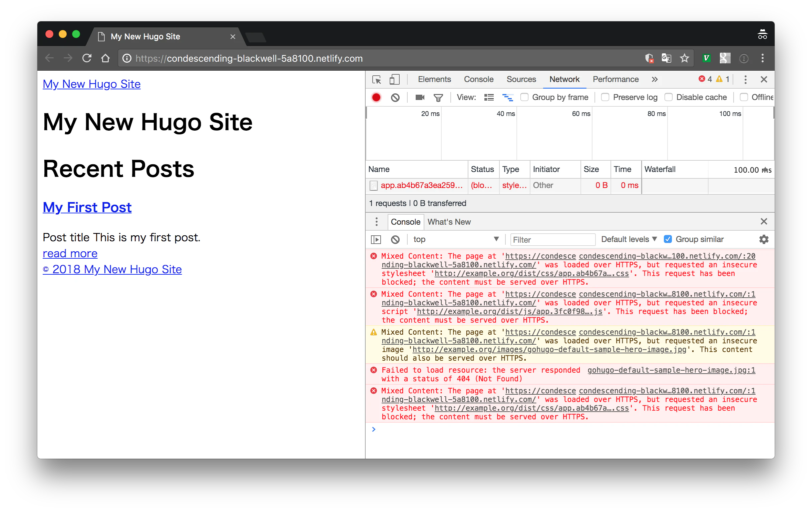Switch to the Sources tab
Image resolution: width=812 pixels, height=512 pixels.
click(x=521, y=79)
